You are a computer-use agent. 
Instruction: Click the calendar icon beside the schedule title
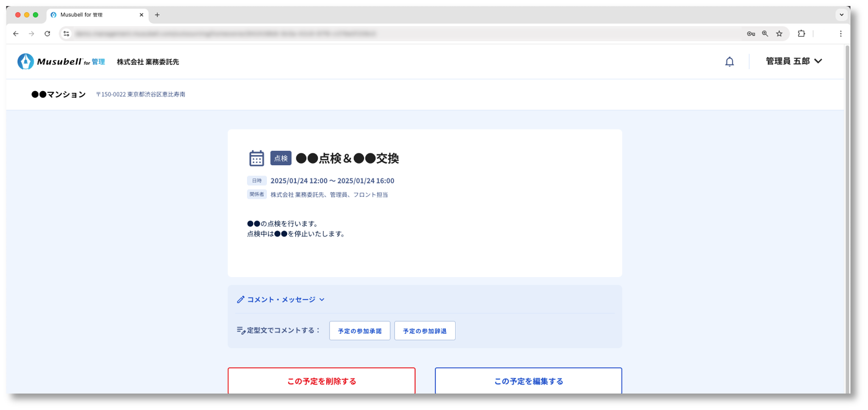pos(256,158)
